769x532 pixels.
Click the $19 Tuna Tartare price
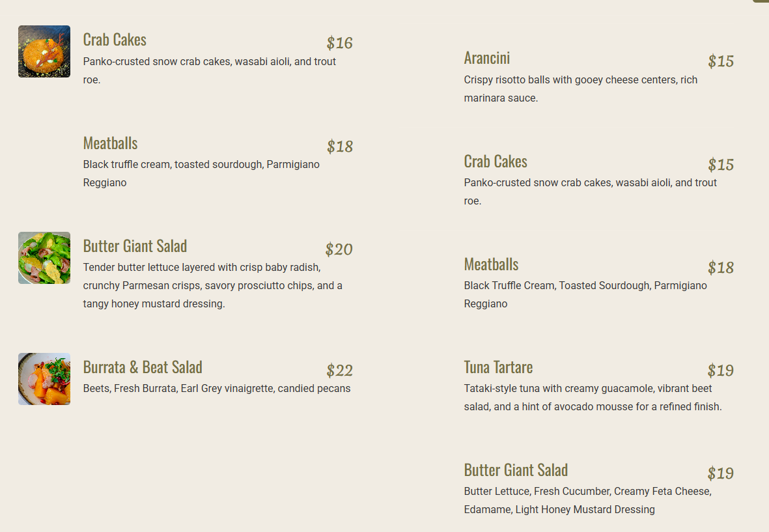click(x=720, y=371)
